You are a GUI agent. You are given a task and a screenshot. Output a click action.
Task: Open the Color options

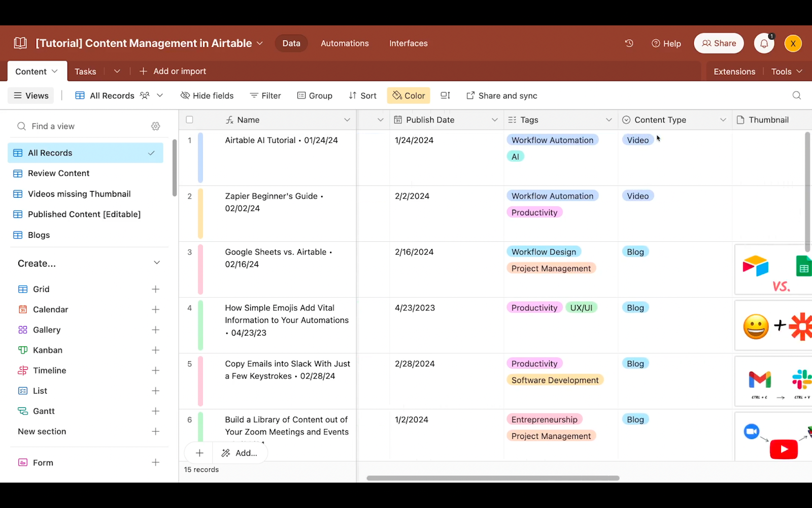pos(409,96)
